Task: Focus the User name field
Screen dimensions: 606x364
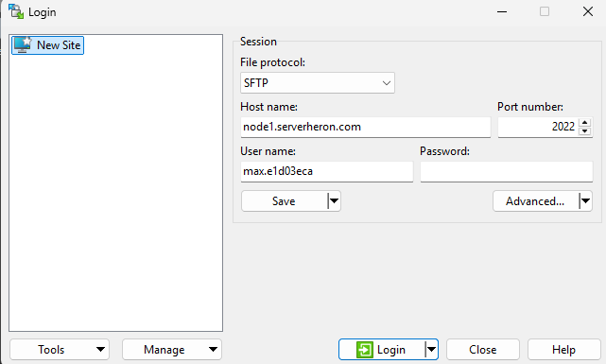Action: (x=326, y=171)
